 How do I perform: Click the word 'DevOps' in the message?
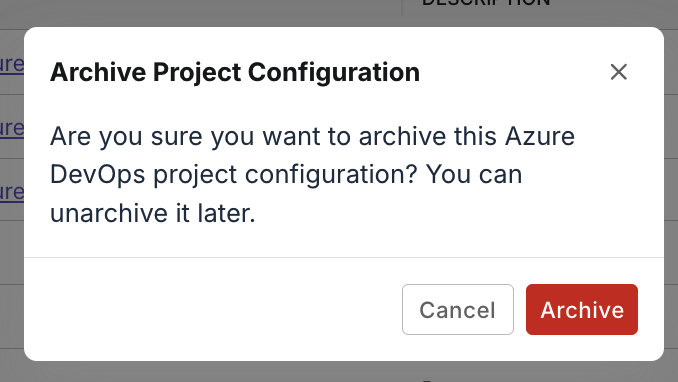98,175
